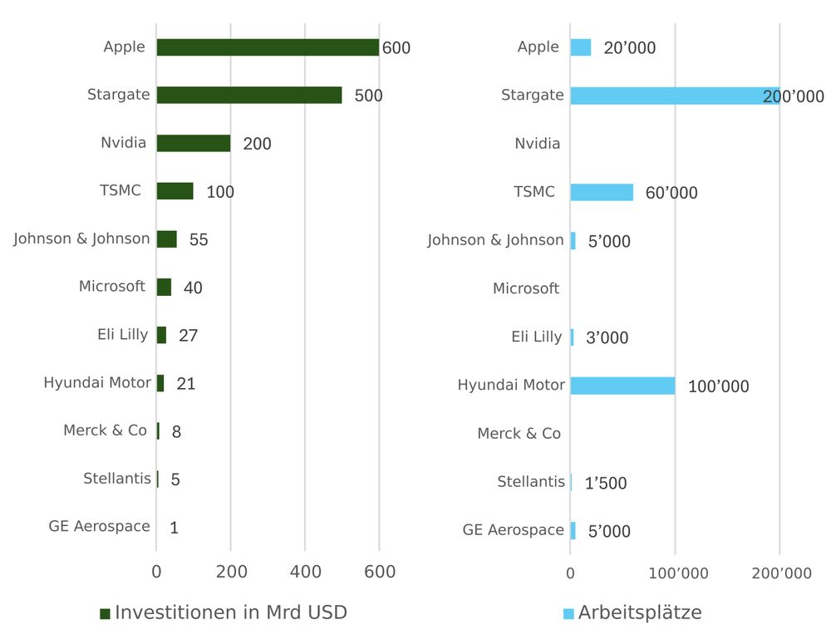Click the 3'000 data label for Eli Lilly
The height and width of the screenshot is (644, 831).
point(607,338)
